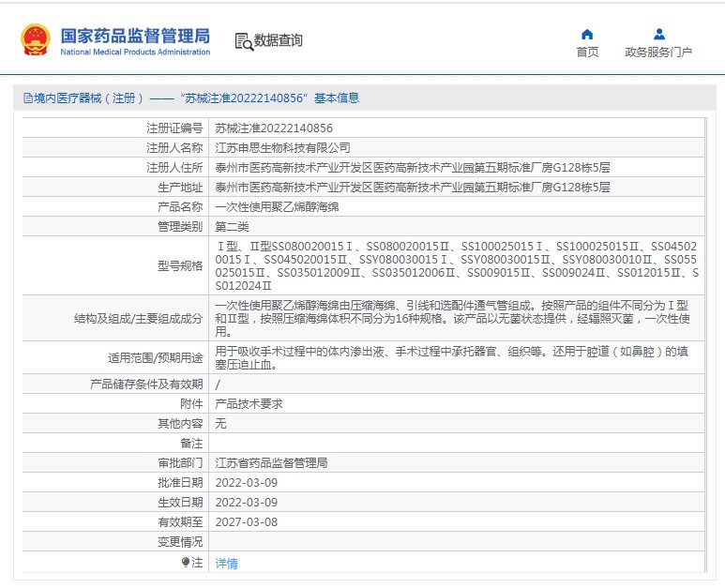Click the 其他内容 value 无
The height and width of the screenshot is (588, 725).
220,424
